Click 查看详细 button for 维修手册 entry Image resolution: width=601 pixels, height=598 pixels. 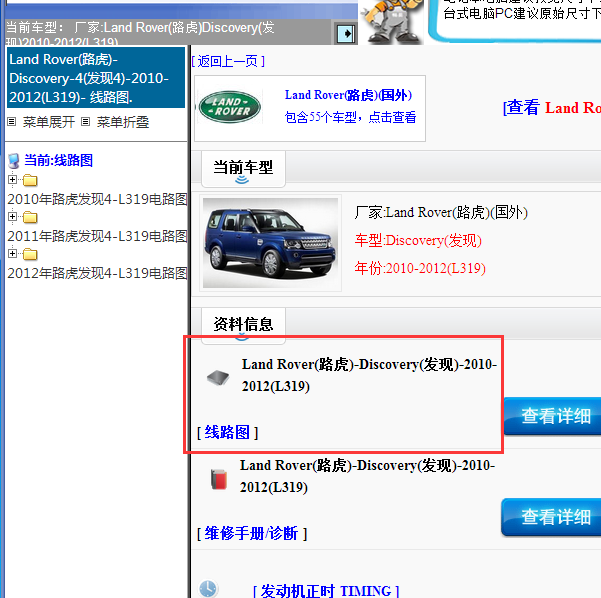(x=551, y=517)
